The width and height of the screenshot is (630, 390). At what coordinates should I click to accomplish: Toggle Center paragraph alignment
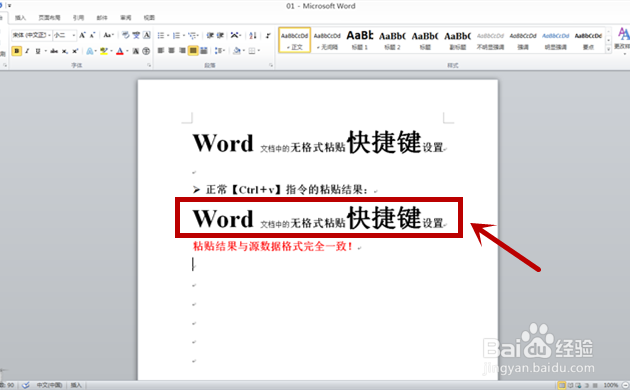[x=172, y=51]
